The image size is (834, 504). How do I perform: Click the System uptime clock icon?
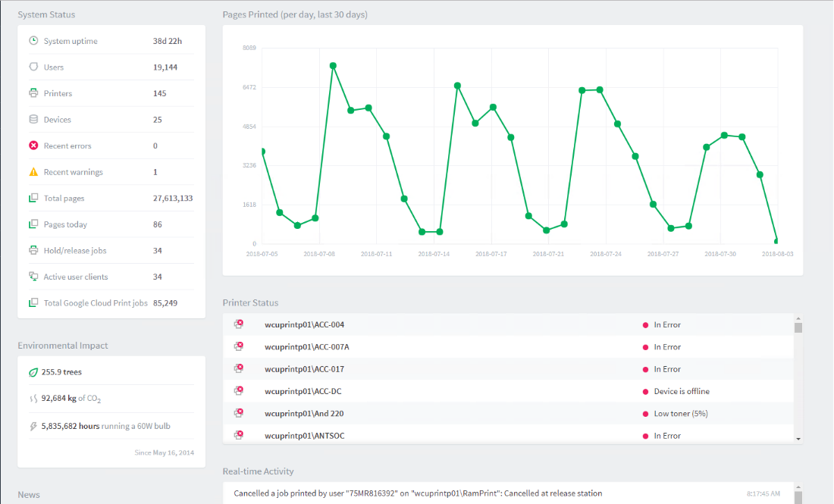(x=33, y=41)
